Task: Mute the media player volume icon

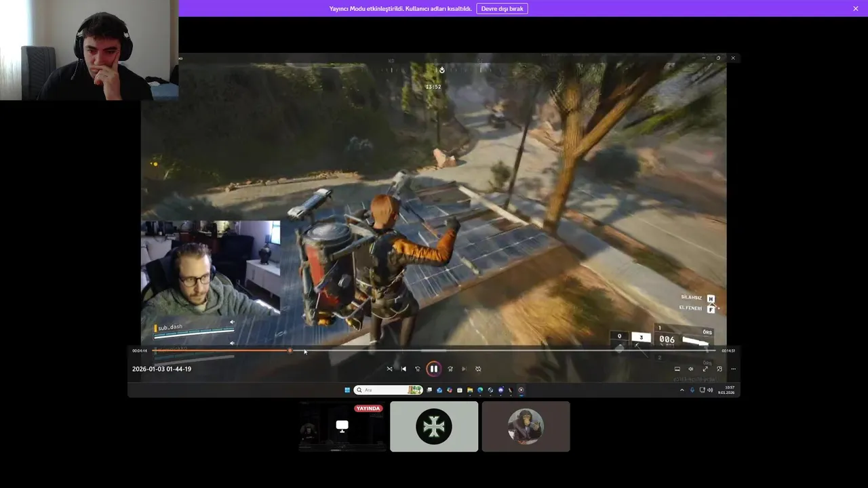Action: pyautogui.click(x=691, y=369)
